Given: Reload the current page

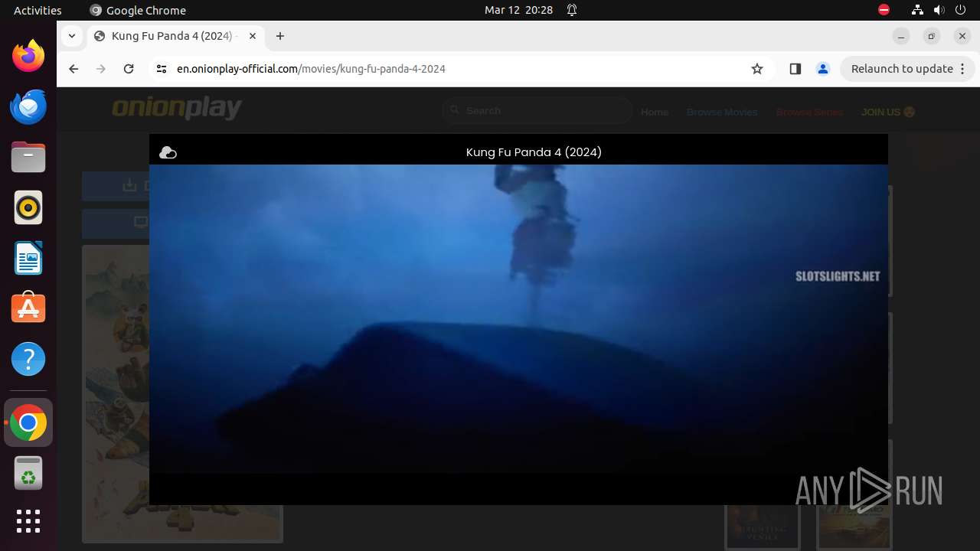Looking at the screenshot, I should click(x=129, y=69).
